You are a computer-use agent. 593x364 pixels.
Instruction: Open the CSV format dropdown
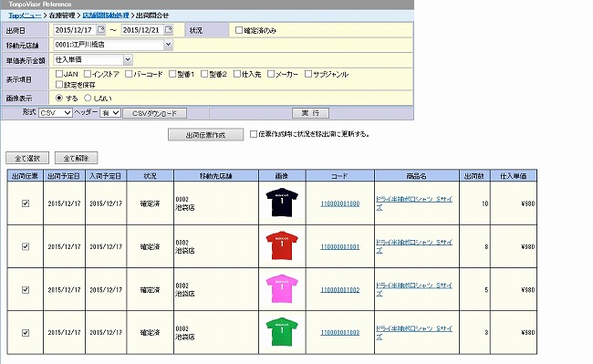(x=56, y=112)
